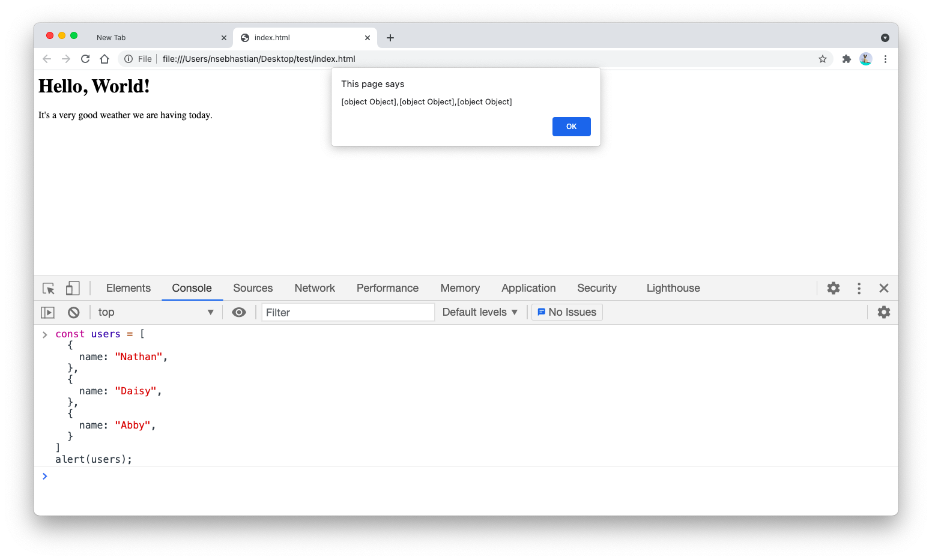Click the Chrome profile avatar
This screenshot has height=560, width=932.
[865, 59]
